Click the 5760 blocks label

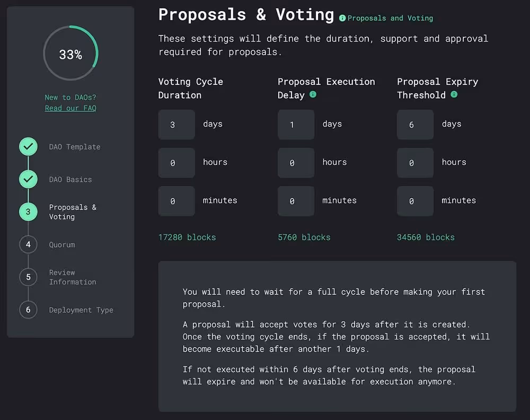click(304, 237)
